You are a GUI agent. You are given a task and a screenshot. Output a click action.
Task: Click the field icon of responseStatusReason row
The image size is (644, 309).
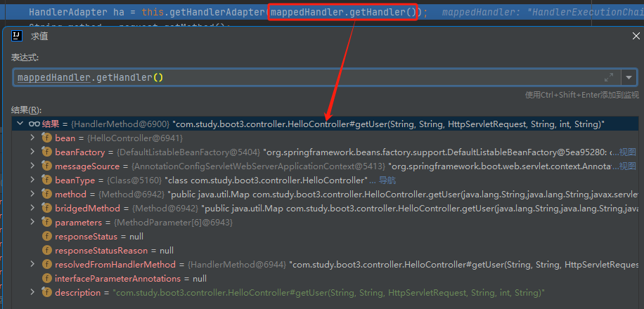47,250
